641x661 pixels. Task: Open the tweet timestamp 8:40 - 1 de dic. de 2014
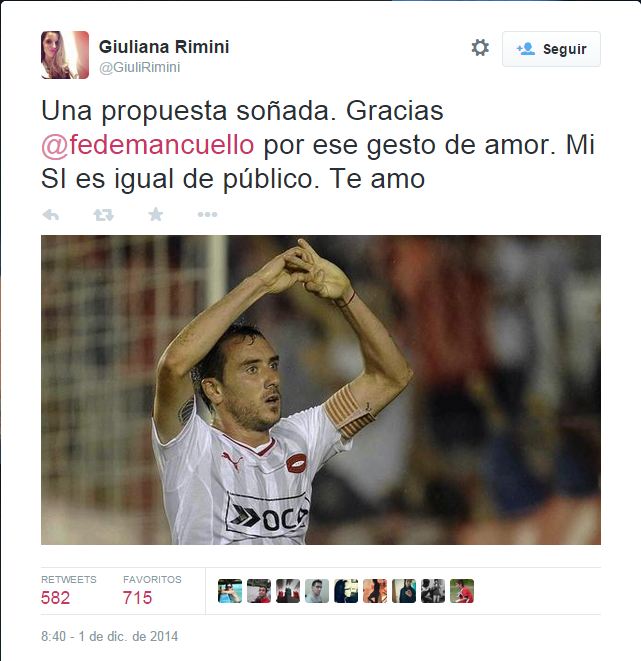(110, 636)
